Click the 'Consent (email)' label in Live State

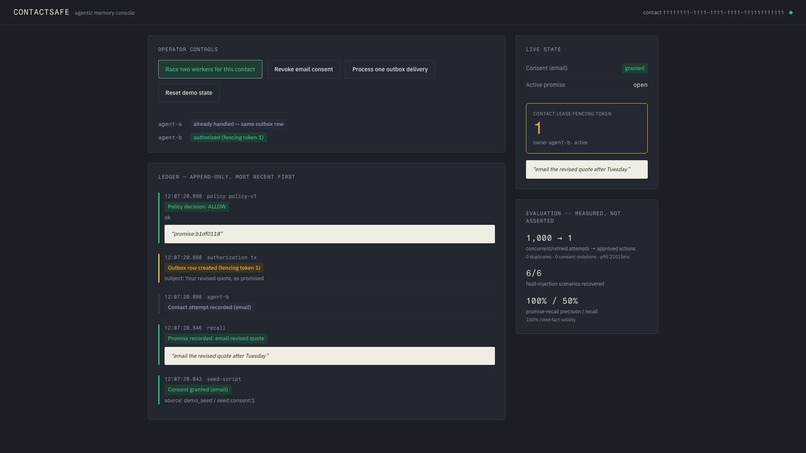coord(546,68)
